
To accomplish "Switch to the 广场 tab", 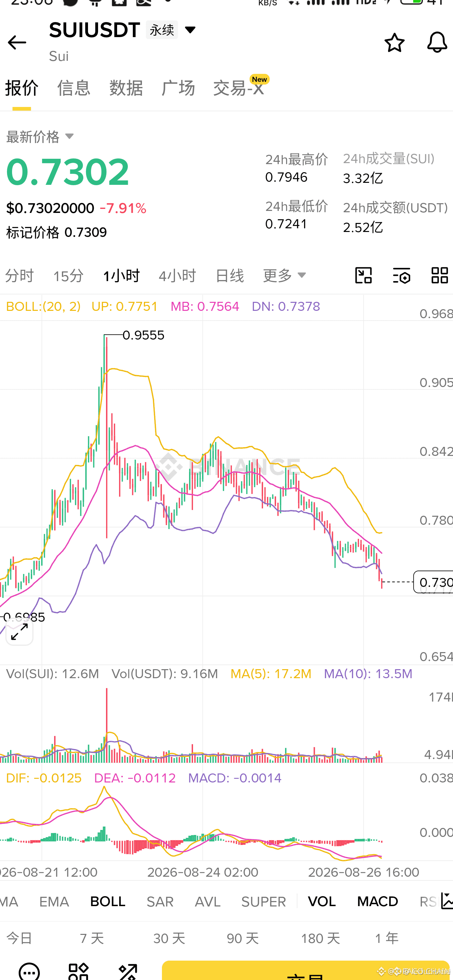I will 178,88.
